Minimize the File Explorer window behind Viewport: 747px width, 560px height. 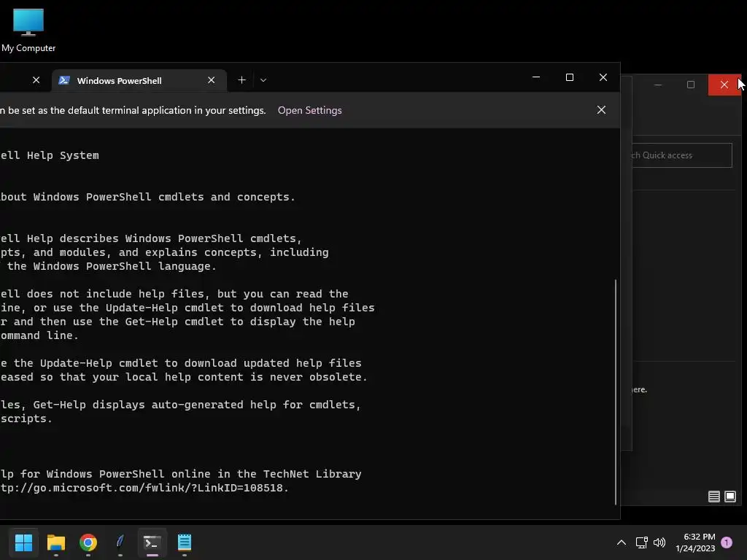(x=658, y=85)
